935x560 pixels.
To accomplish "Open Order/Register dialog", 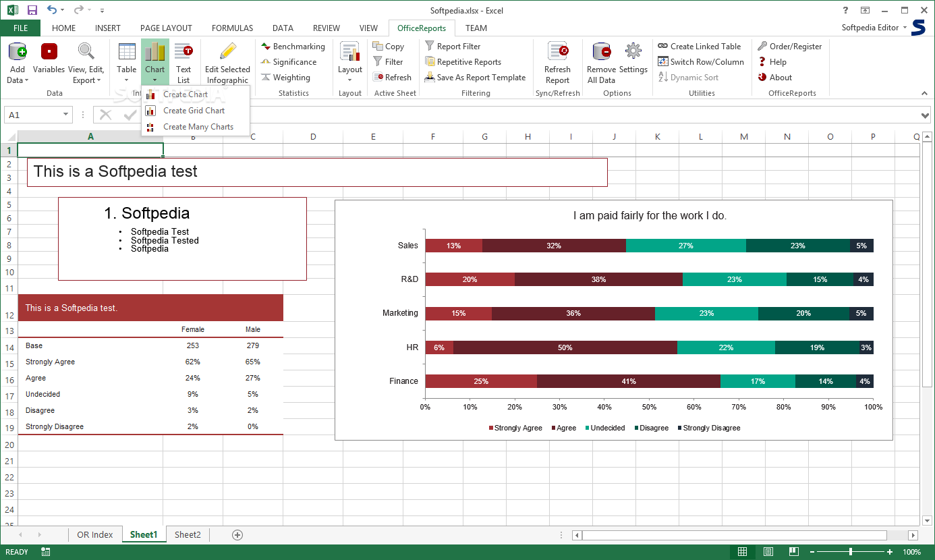I will (790, 47).
